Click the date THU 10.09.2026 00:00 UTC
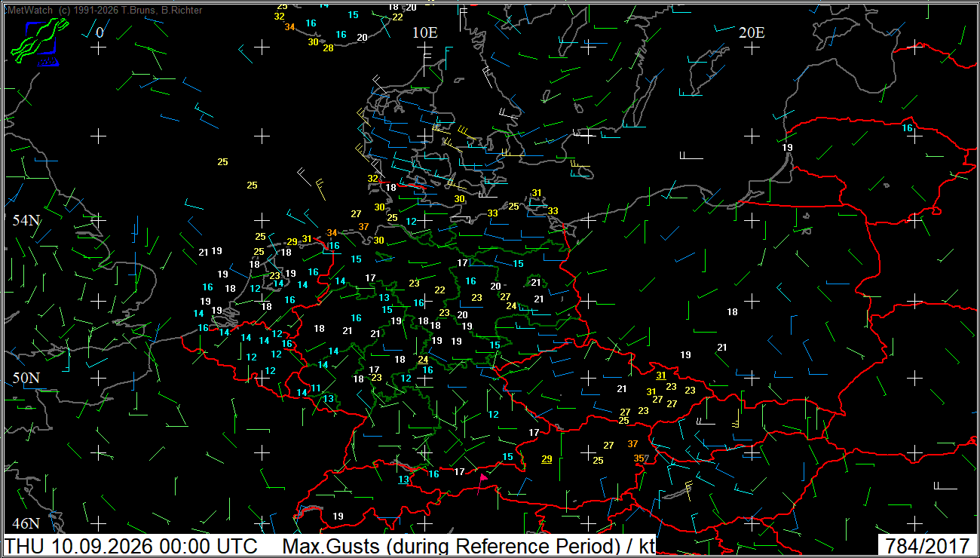 (x=132, y=546)
